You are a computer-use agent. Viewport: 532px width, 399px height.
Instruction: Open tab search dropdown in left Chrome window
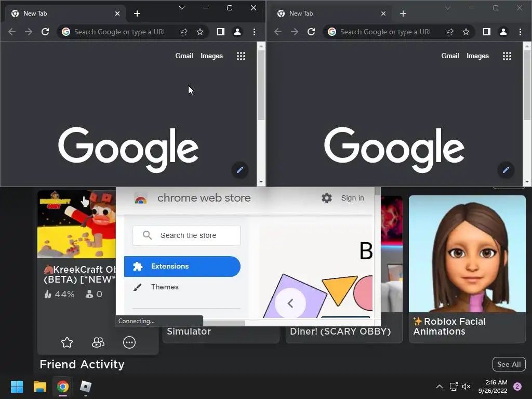pyautogui.click(x=182, y=8)
